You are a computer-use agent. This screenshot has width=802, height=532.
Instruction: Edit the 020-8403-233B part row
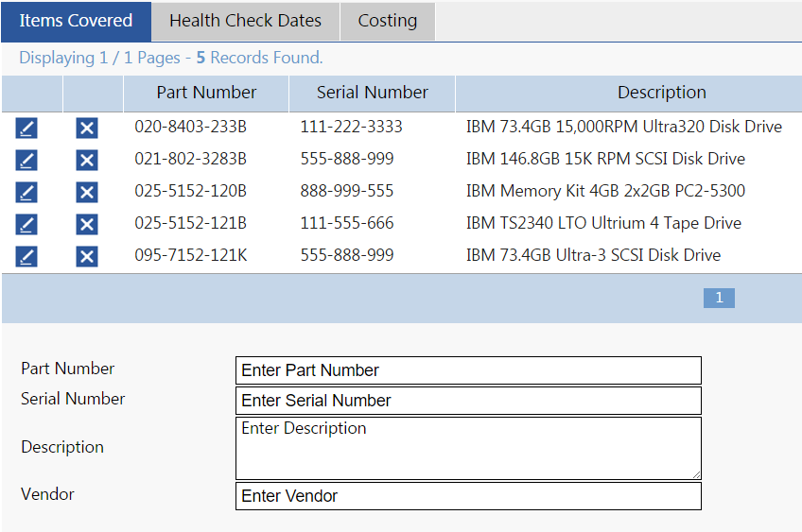point(26,128)
